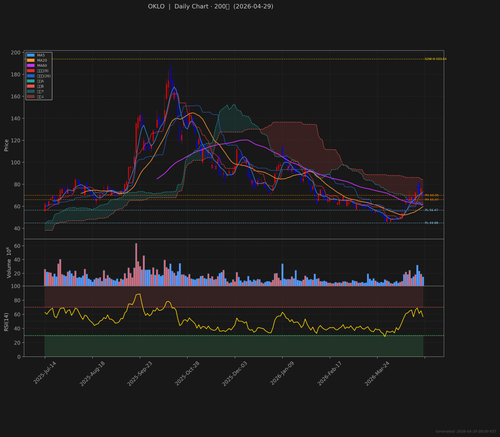Click the MA5 legend label
500x437 pixels.
click(41, 55)
